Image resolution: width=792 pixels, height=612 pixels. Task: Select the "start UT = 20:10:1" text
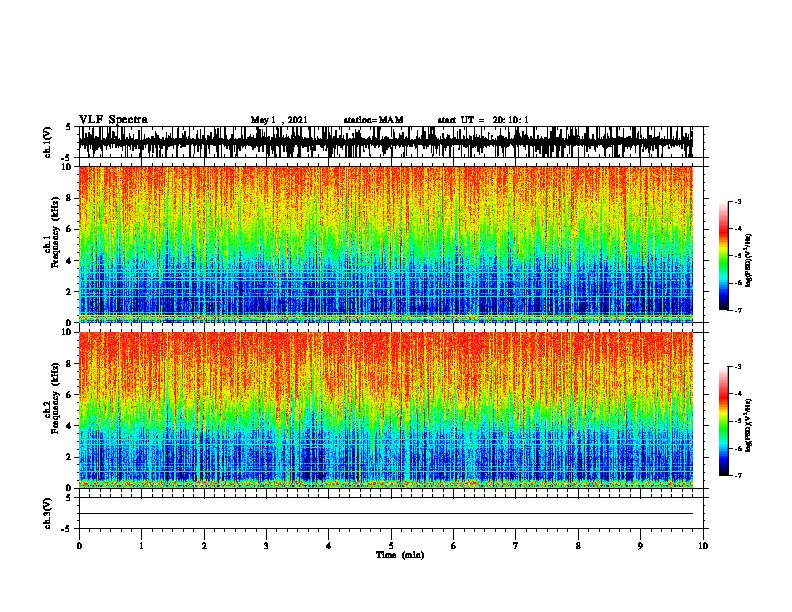pyautogui.click(x=483, y=120)
